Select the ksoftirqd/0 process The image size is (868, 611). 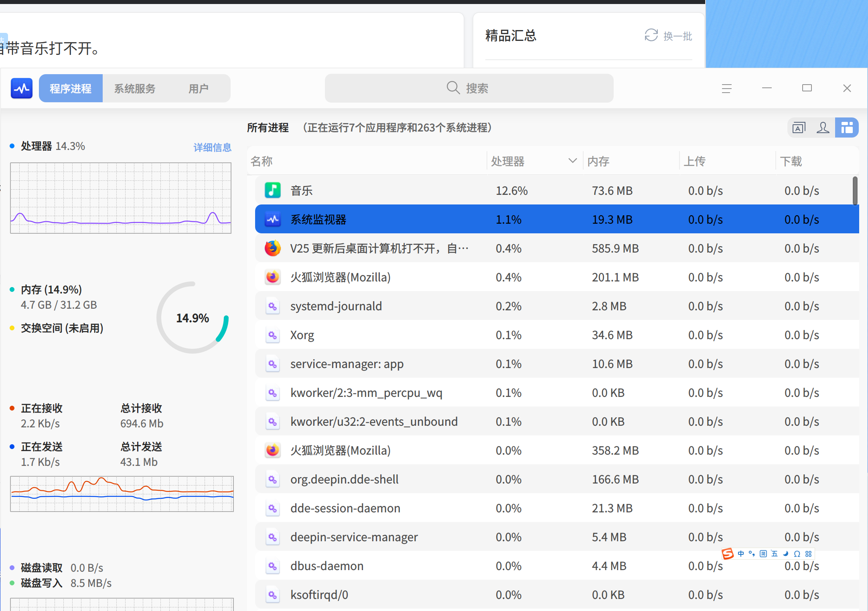pyautogui.click(x=557, y=595)
